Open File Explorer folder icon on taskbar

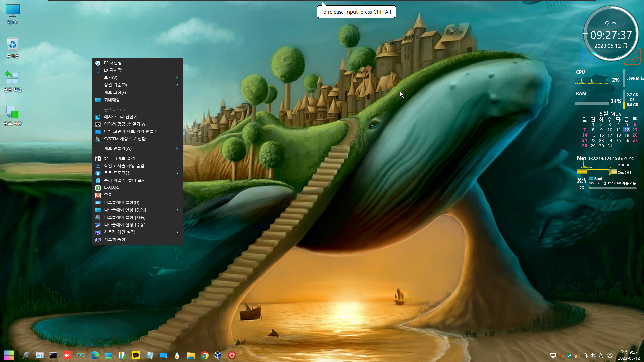click(x=191, y=355)
